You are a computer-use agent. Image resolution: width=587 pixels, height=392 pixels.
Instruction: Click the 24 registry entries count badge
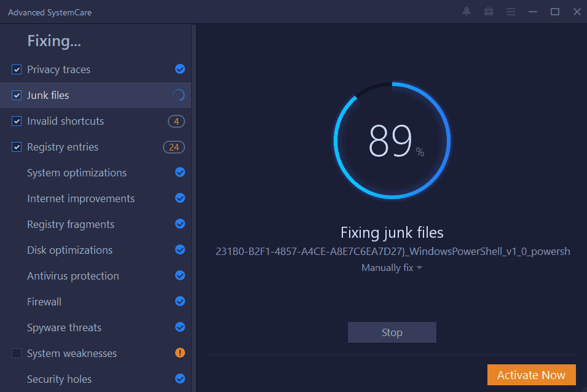click(x=173, y=147)
